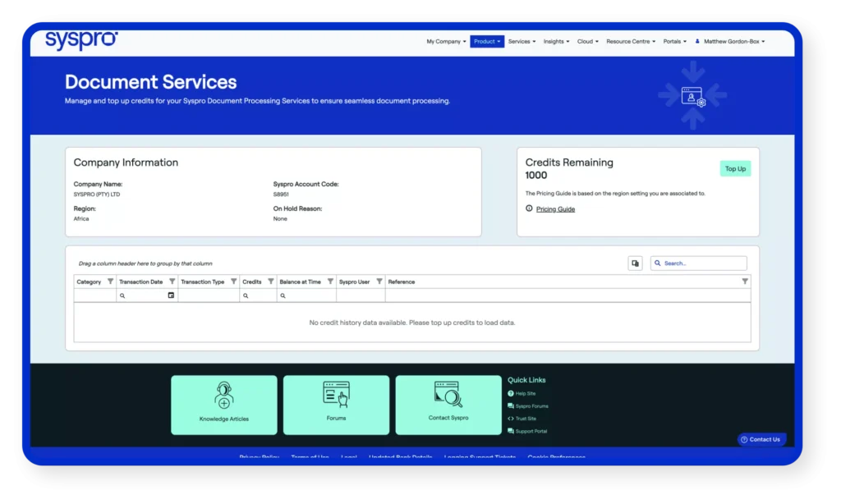This screenshot has height=504, width=841.
Task: Click the floating Contact Us button
Action: (x=761, y=440)
